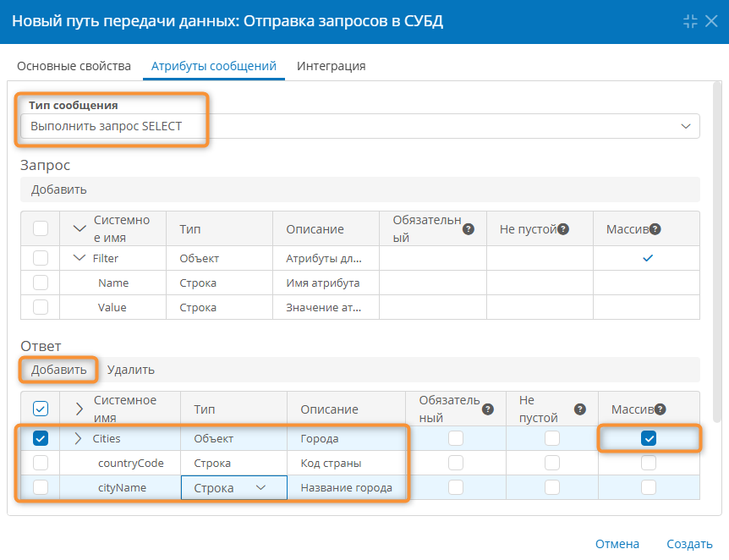The width and height of the screenshot is (729, 560).
Task: Expand the Cities tree row
Action: click(78, 438)
